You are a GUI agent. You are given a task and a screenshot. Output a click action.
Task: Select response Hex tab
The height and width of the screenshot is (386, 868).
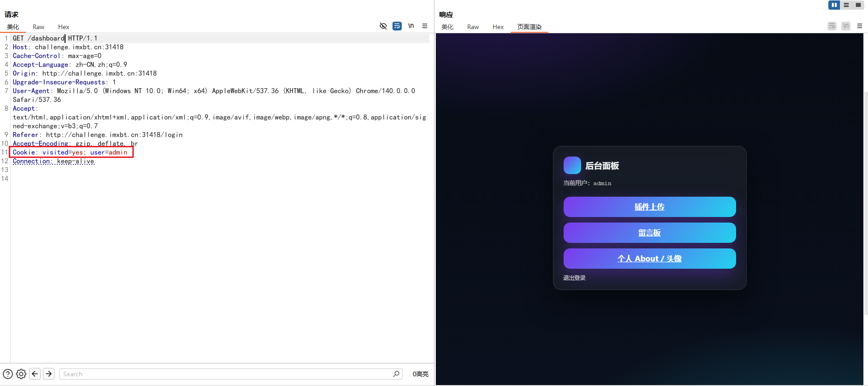point(498,27)
